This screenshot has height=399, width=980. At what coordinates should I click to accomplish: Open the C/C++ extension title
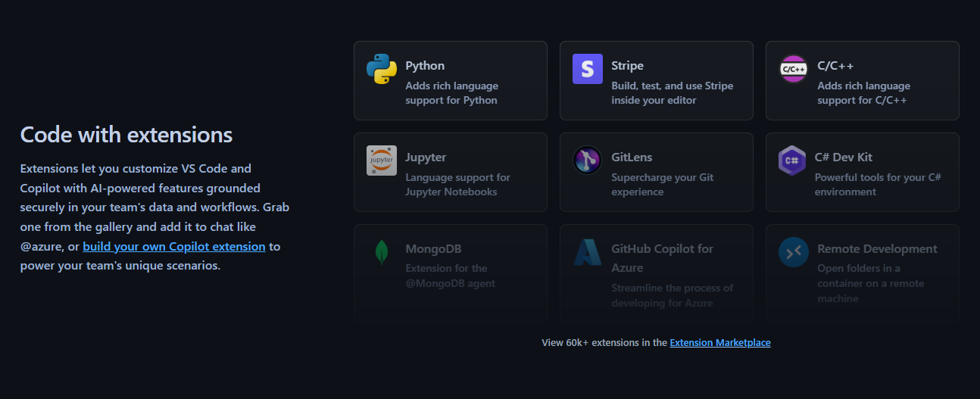click(x=836, y=66)
